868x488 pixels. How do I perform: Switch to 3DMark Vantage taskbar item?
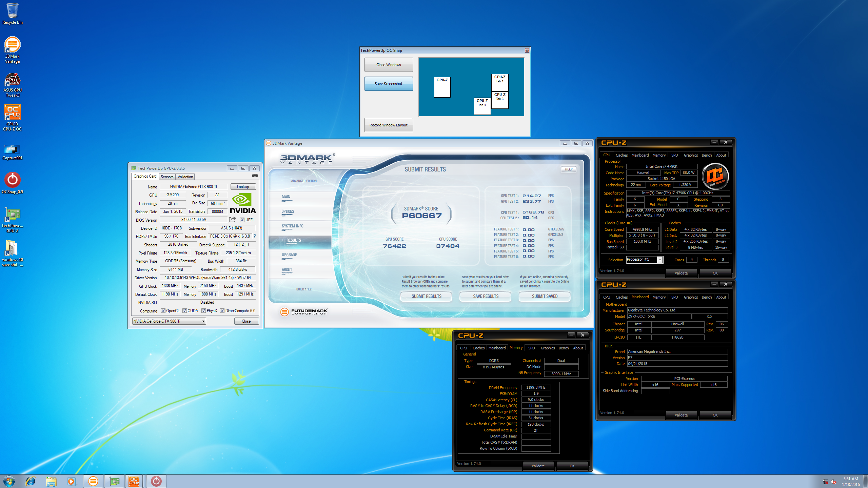93,481
